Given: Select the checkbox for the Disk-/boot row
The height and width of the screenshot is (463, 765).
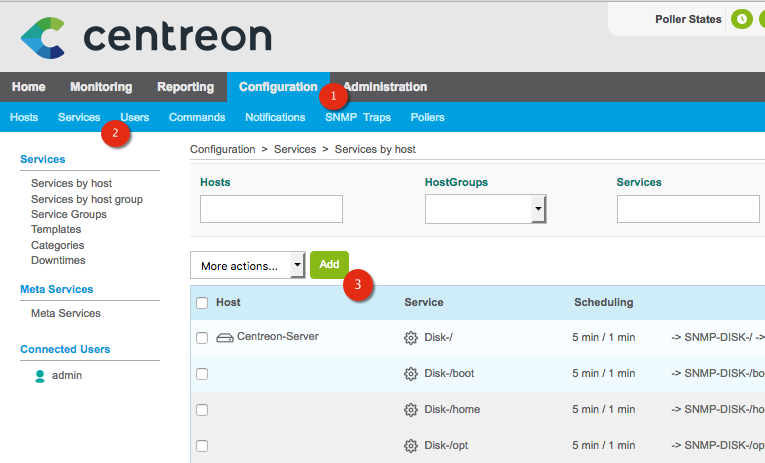Looking at the screenshot, I should pyautogui.click(x=202, y=374).
